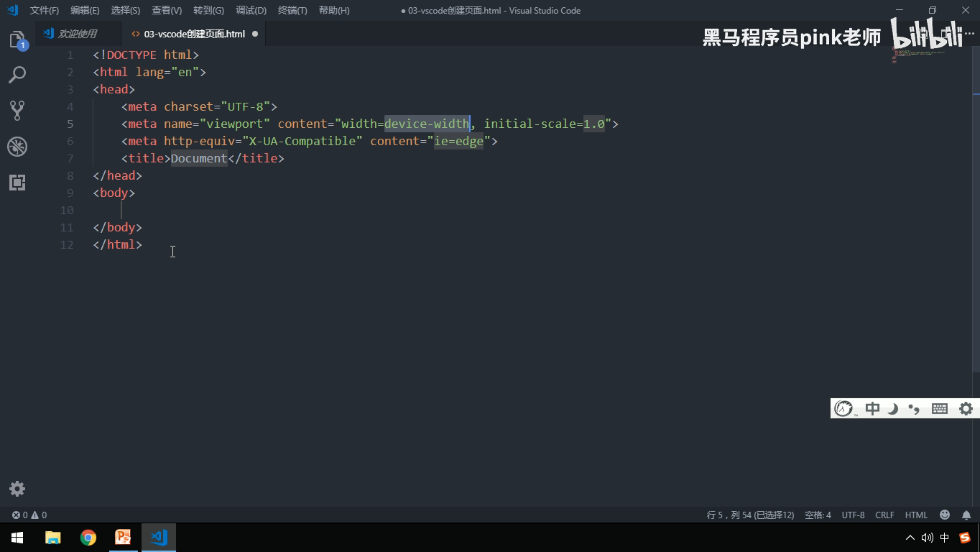Open the Windows Start button
This screenshot has width=980, height=552.
17,538
